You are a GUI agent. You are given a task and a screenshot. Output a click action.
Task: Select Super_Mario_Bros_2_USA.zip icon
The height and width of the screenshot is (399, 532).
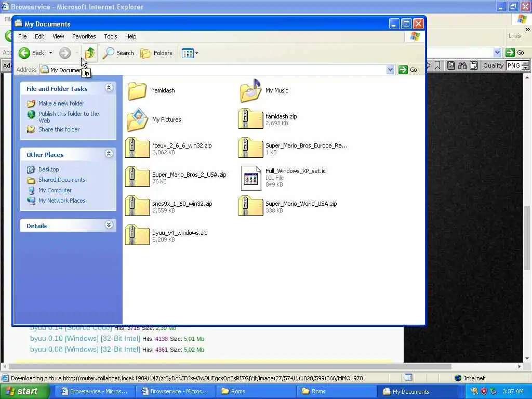tap(137, 178)
